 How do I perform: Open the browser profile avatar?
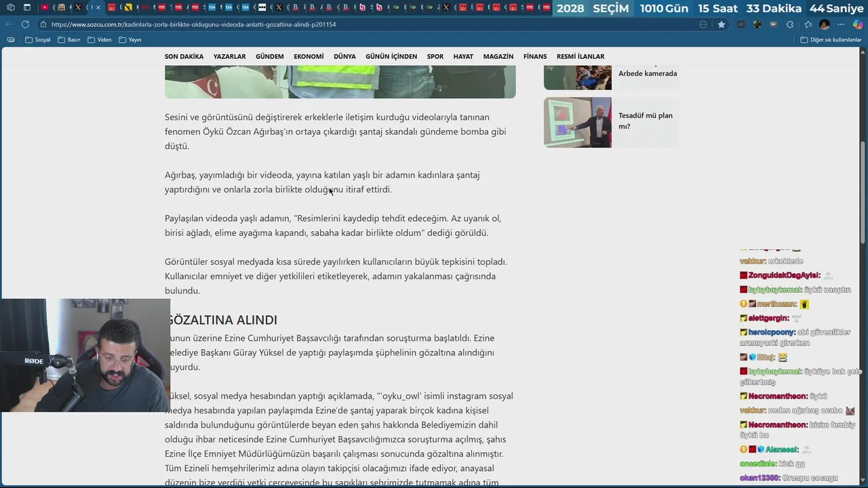coord(825,24)
